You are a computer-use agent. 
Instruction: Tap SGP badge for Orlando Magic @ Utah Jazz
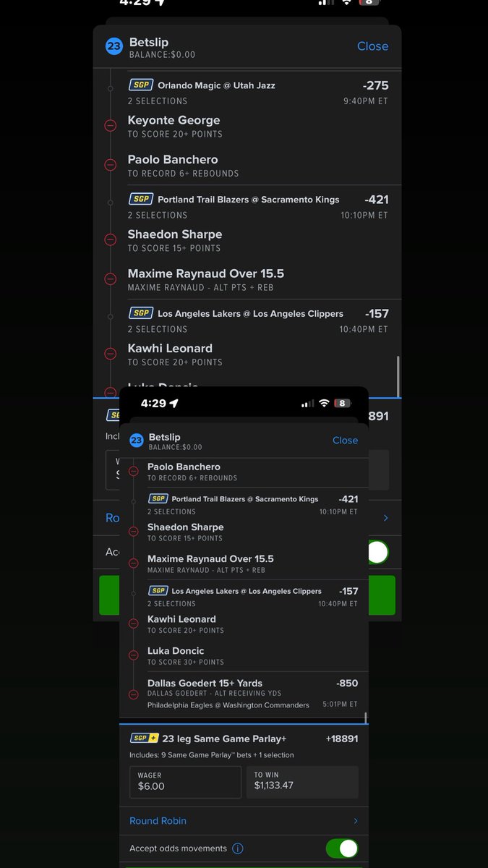coord(141,85)
